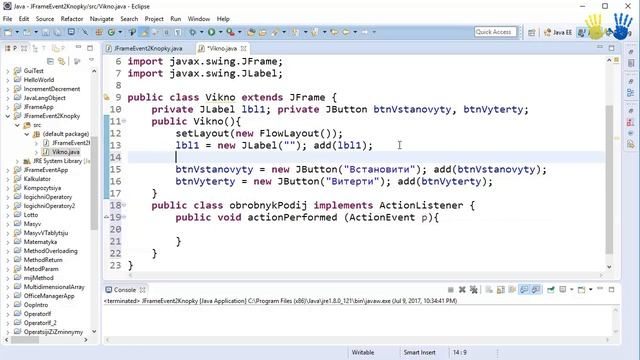
Task: Toggle Show Whitespace Characters pilcrow icon
Action: click(x=178, y=32)
